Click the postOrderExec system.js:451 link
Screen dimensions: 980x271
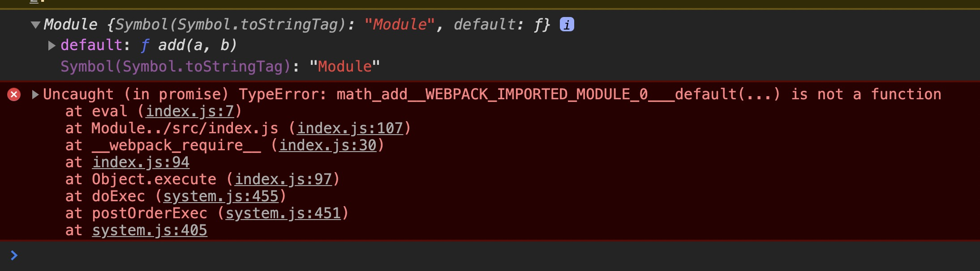pos(284,213)
